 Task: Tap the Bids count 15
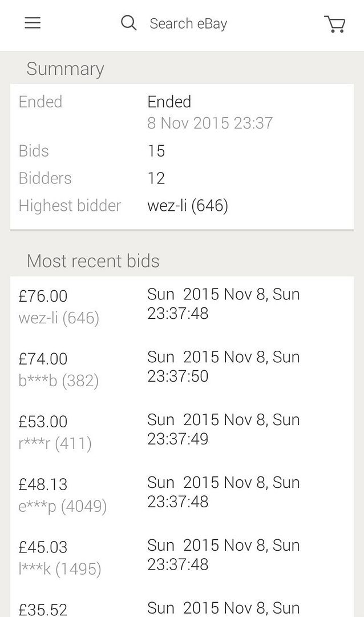point(156,151)
